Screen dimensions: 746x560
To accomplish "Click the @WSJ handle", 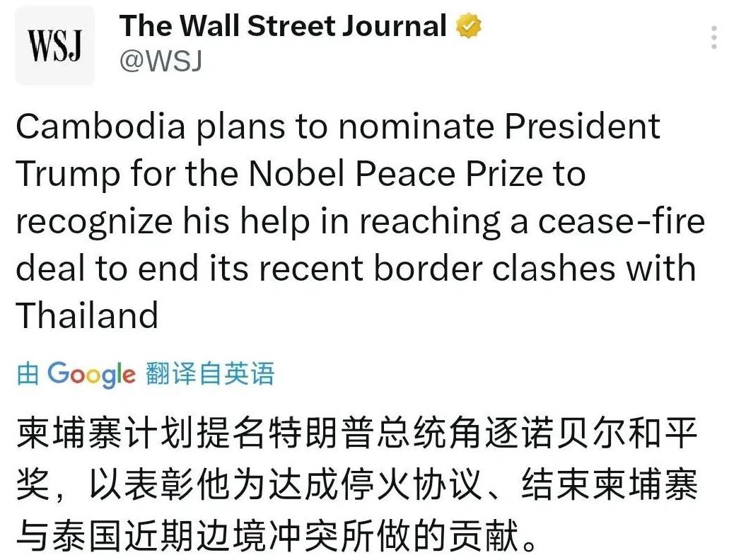I will click(161, 62).
